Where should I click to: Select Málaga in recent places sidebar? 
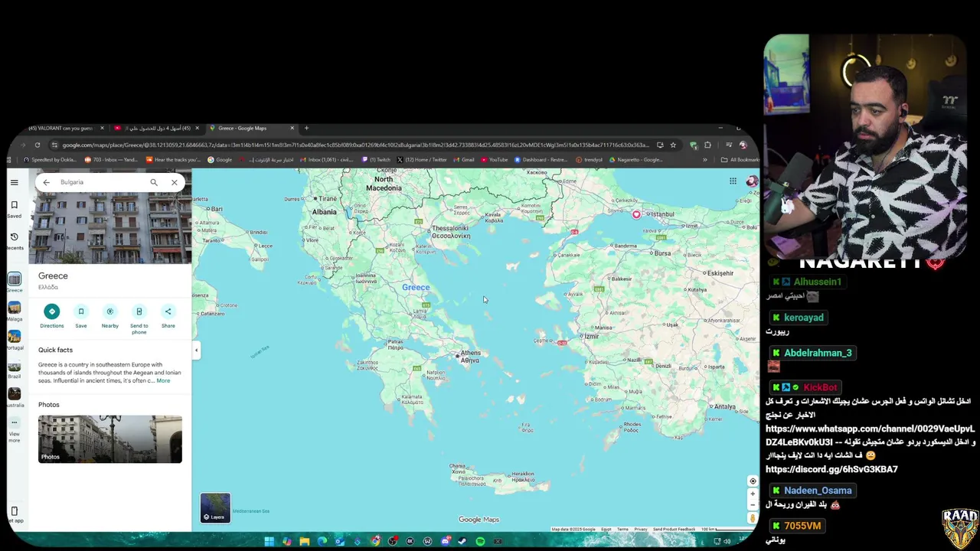click(15, 311)
